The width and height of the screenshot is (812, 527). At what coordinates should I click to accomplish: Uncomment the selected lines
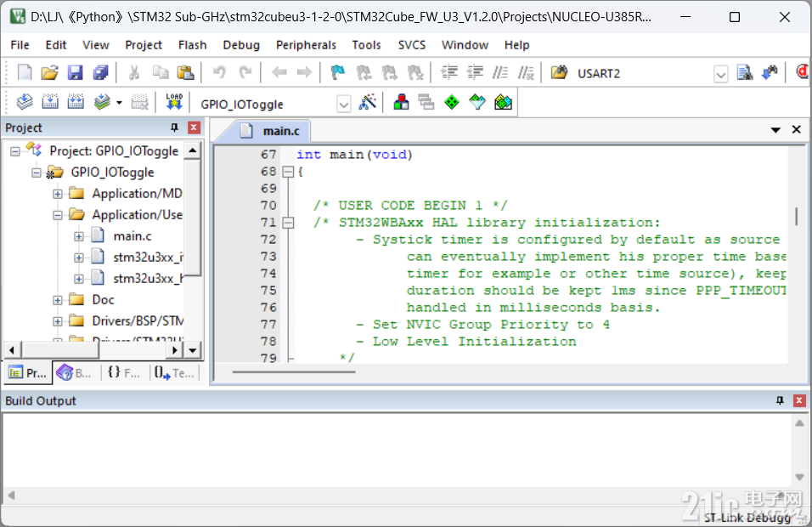(x=526, y=72)
